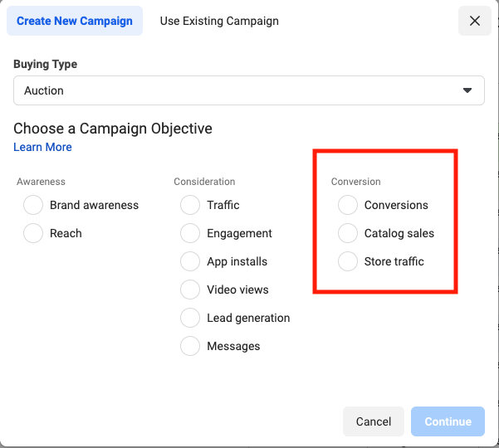This screenshot has height=448, width=499.
Task: Click the Buying Type label
Action: [x=45, y=64]
